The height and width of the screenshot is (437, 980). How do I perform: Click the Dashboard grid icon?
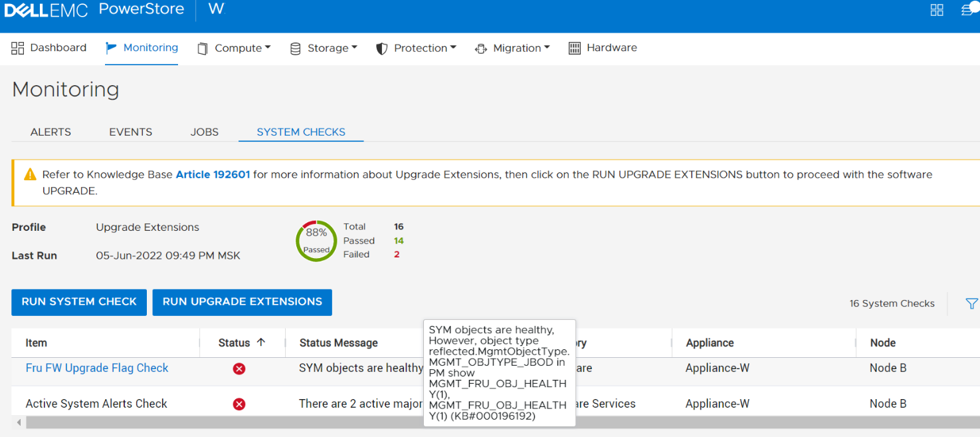(x=18, y=48)
